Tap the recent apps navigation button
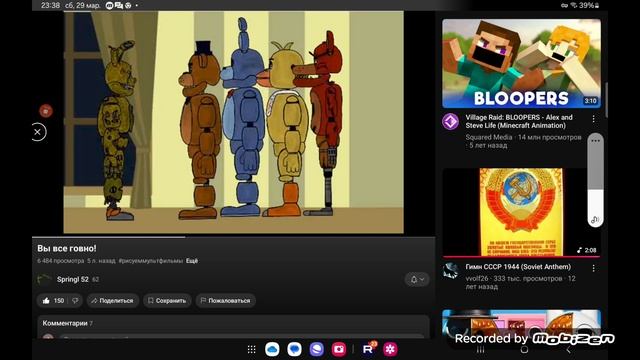This screenshot has width=640, height=360. [481, 350]
